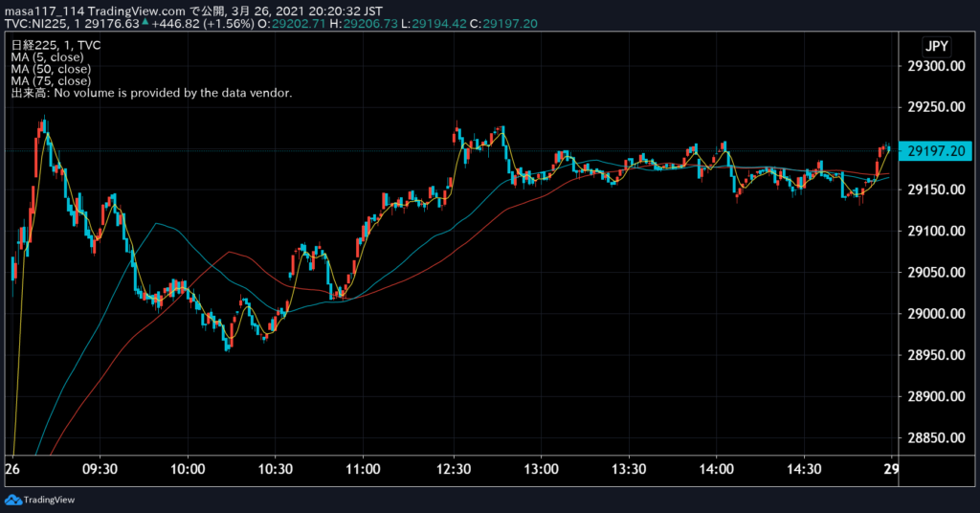Click the high value H:29206.73
Image resolution: width=980 pixels, height=513 pixels.
[x=364, y=24]
